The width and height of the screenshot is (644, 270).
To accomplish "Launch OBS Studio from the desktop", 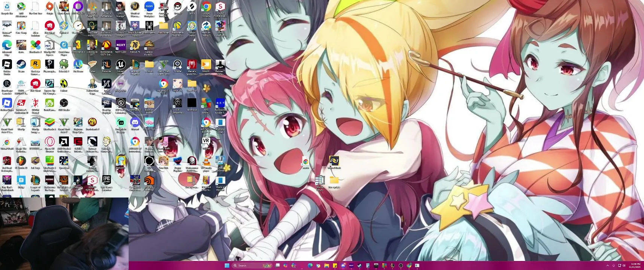I will coord(64,105).
